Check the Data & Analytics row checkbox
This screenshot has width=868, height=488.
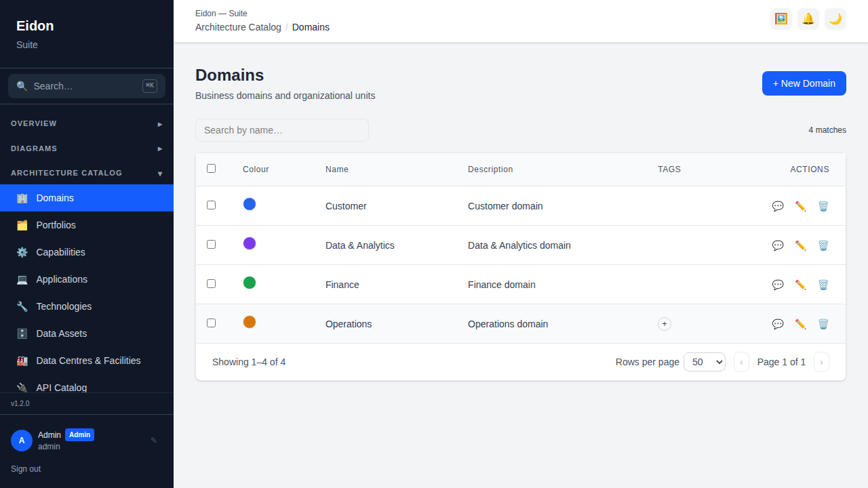[211, 244]
